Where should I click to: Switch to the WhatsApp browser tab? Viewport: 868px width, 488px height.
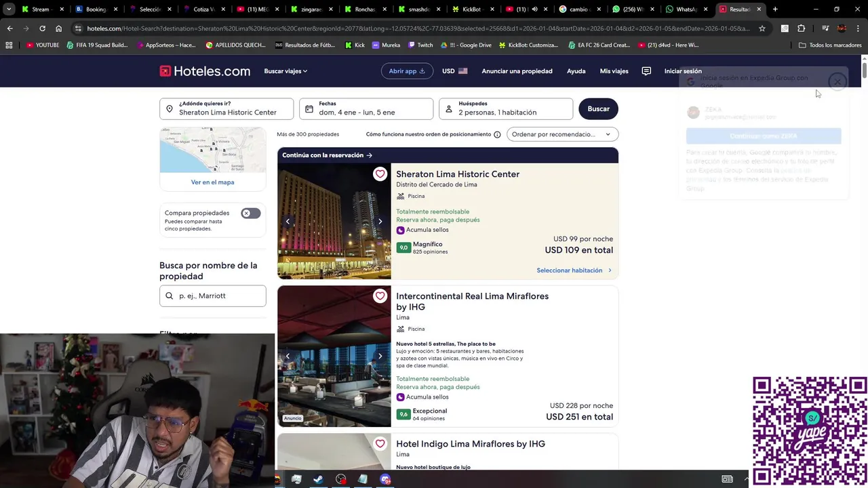tap(686, 9)
